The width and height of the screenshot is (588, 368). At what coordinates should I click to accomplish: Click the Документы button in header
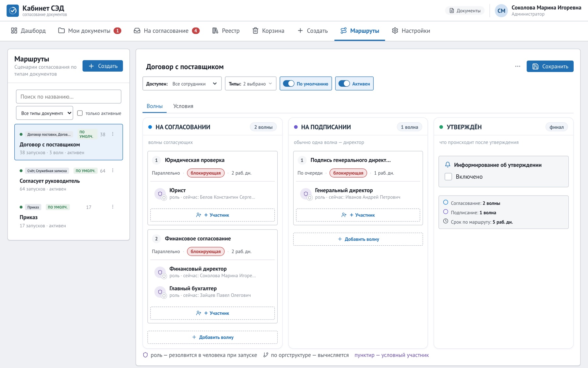pos(465,11)
